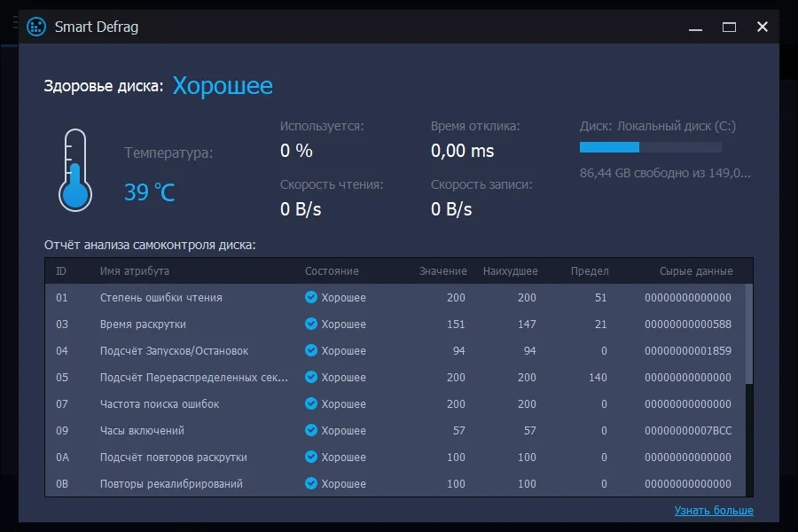The width and height of the screenshot is (798, 532).
Task: Click the ID cell 0B
Action: [x=62, y=483]
